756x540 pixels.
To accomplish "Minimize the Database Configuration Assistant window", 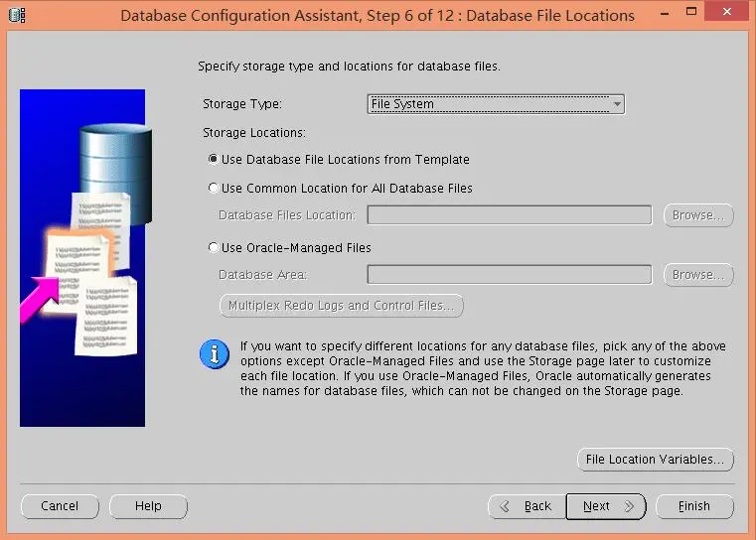I will click(665, 13).
